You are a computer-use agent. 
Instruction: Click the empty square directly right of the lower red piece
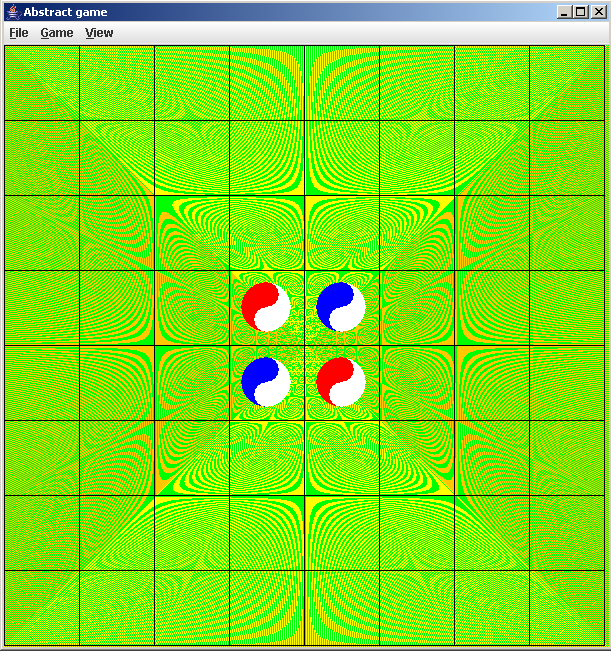pyautogui.click(x=417, y=383)
